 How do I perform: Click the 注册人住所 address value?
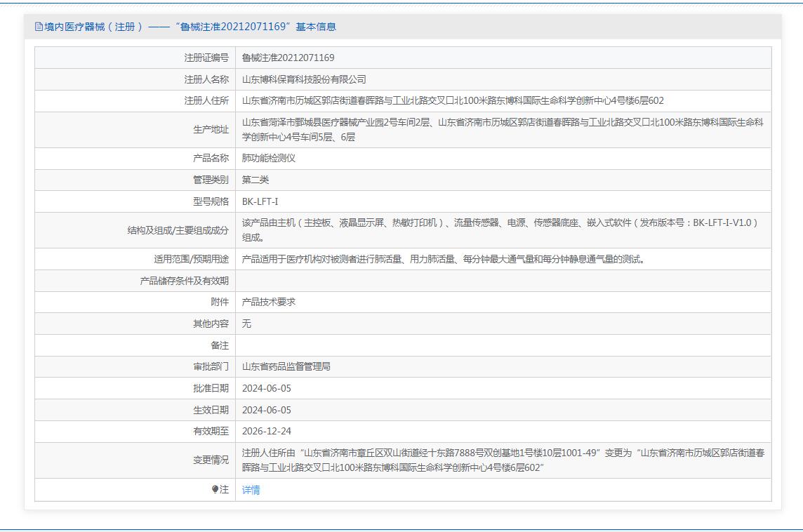pos(453,101)
